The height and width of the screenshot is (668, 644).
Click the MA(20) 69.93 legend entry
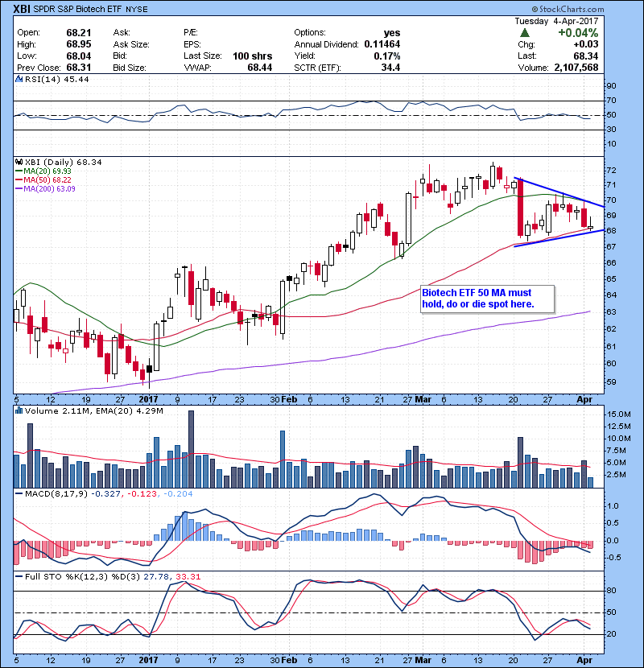tap(43, 171)
